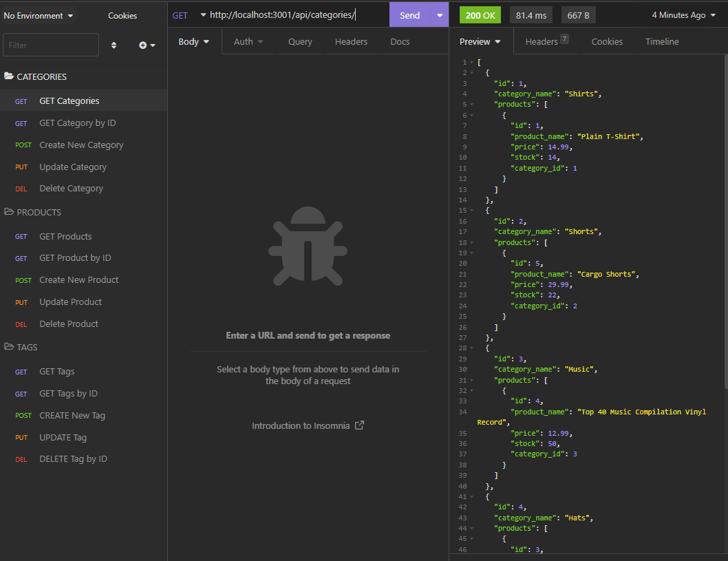Click the sort requests icon above the sidebar
This screenshot has width=728, height=561.
114,44
